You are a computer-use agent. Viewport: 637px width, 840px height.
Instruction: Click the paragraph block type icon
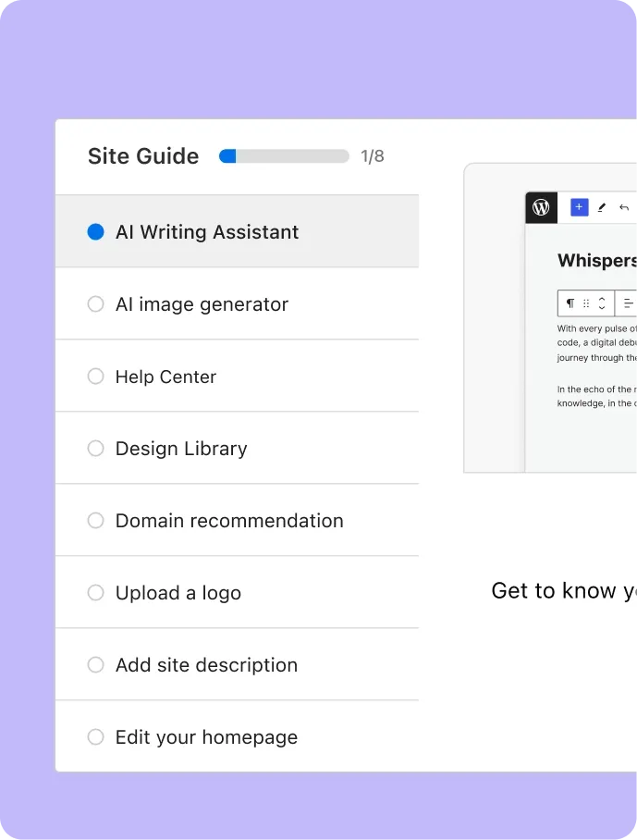(570, 303)
